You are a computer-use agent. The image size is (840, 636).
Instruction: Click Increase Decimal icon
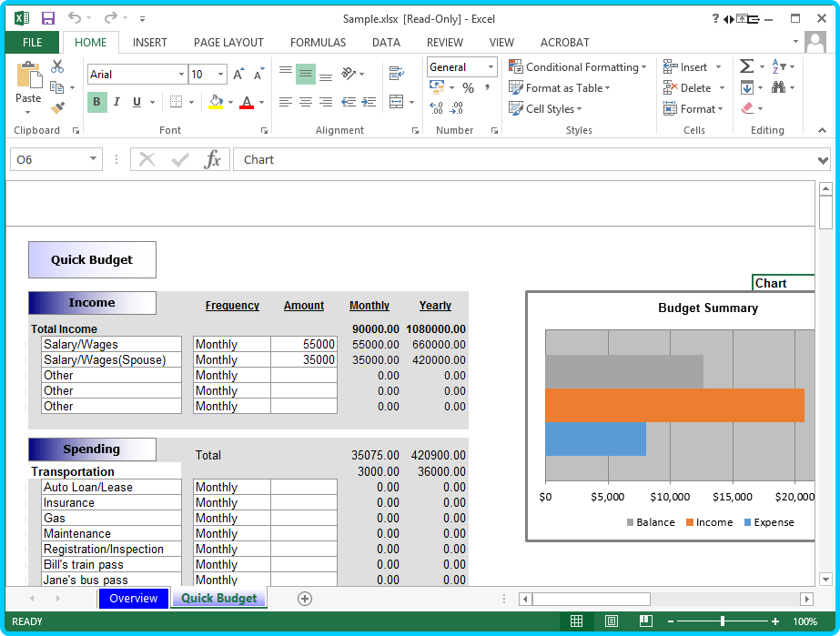point(437,108)
